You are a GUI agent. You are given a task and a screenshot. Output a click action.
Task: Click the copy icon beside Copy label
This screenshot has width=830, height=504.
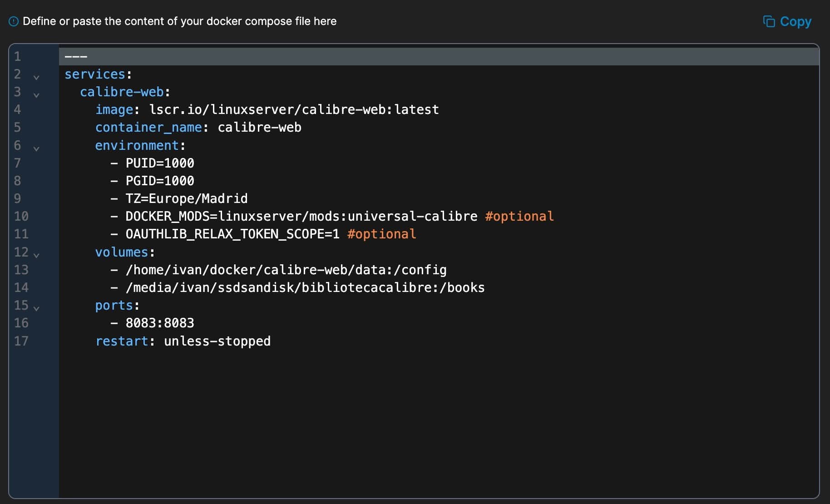point(769,21)
